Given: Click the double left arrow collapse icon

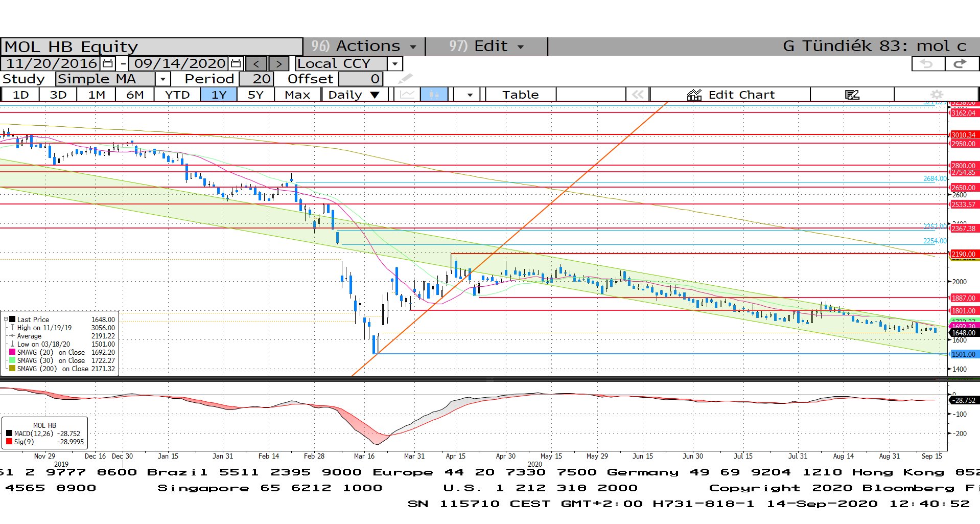Looking at the screenshot, I should point(637,95).
